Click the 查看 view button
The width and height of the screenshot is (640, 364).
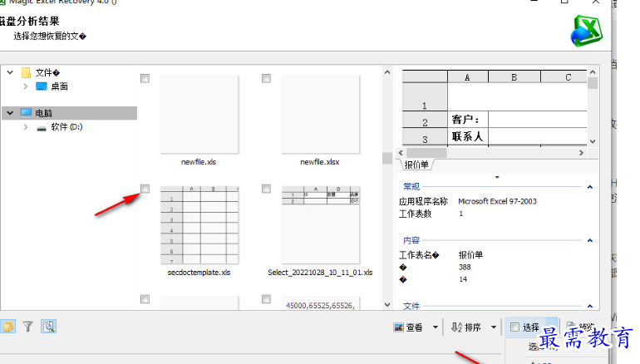pos(408,327)
